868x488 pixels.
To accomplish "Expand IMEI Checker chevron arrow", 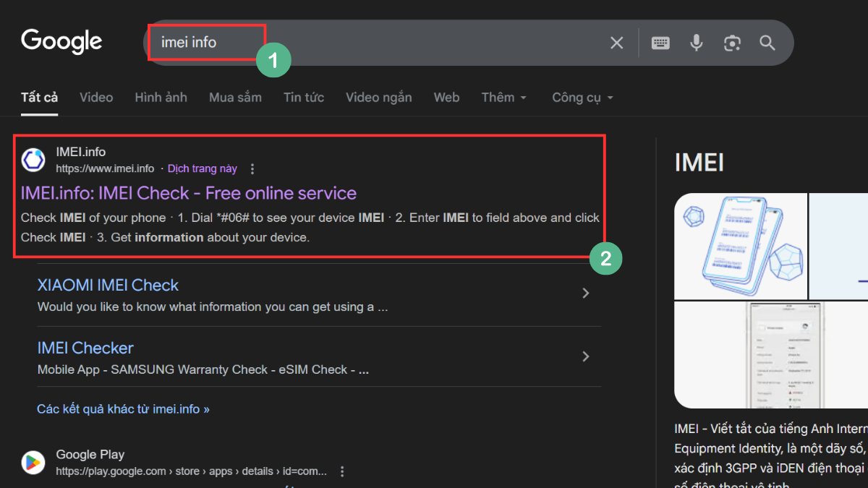I will 586,356.
